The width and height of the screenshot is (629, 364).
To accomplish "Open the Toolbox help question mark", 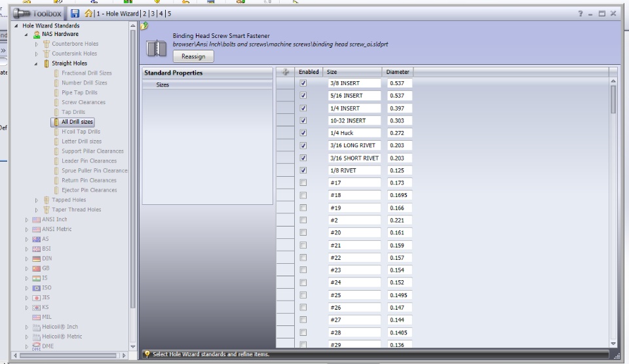I will coord(580,14).
